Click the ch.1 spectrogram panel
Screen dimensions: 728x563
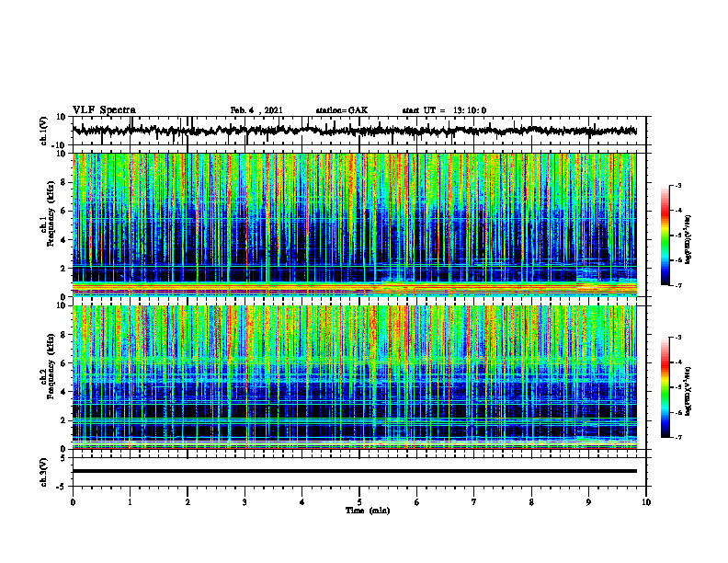click(354, 224)
